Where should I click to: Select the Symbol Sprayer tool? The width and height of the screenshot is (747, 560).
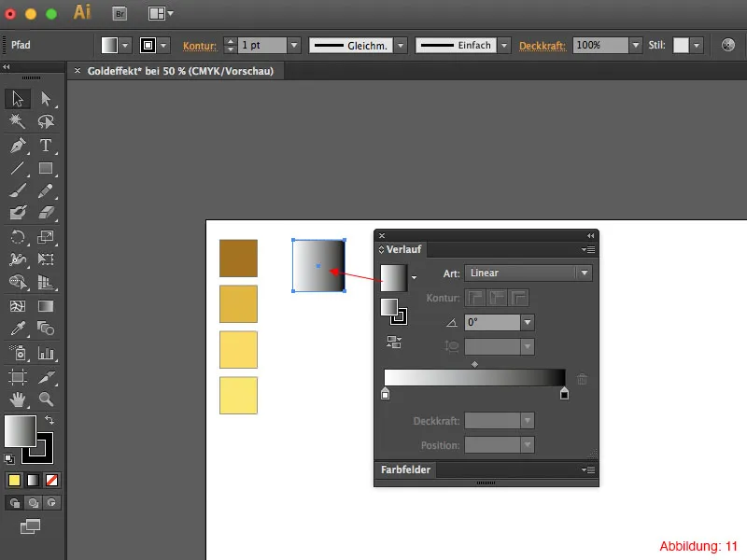click(18, 353)
